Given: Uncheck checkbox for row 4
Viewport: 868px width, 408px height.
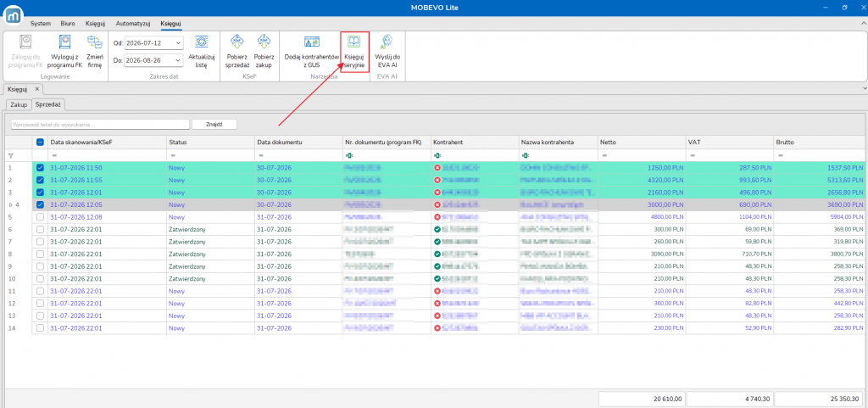Looking at the screenshot, I should coord(41,204).
